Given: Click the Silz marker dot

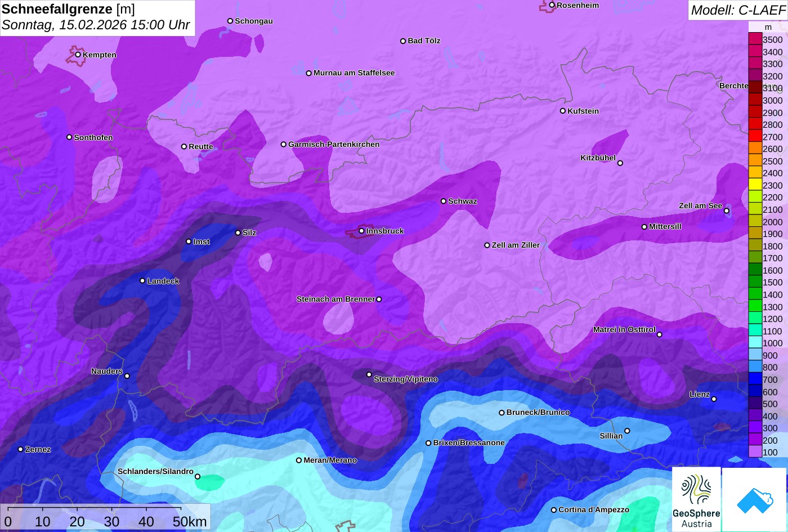Looking at the screenshot, I should click(238, 233).
